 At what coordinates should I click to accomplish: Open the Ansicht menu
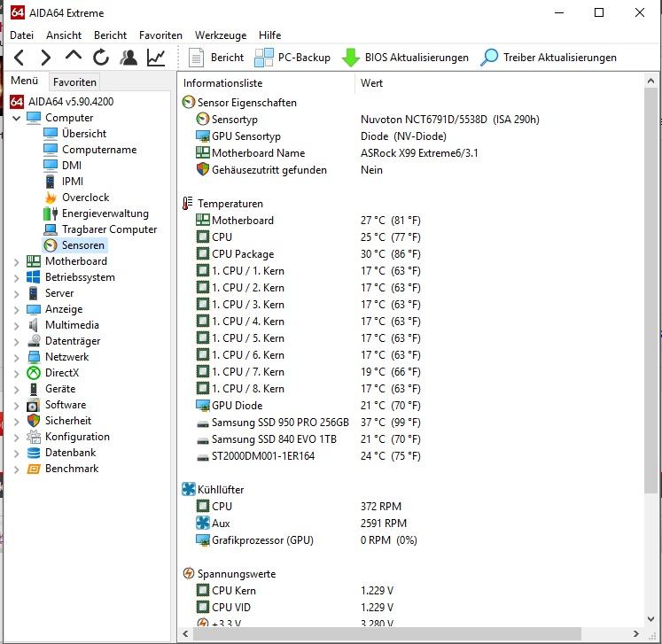(64, 35)
